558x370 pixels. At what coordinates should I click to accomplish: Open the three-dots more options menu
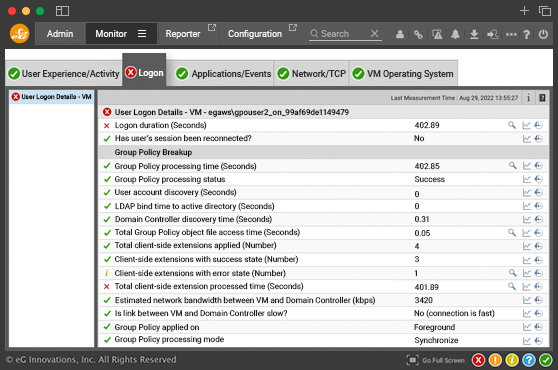coord(511,35)
